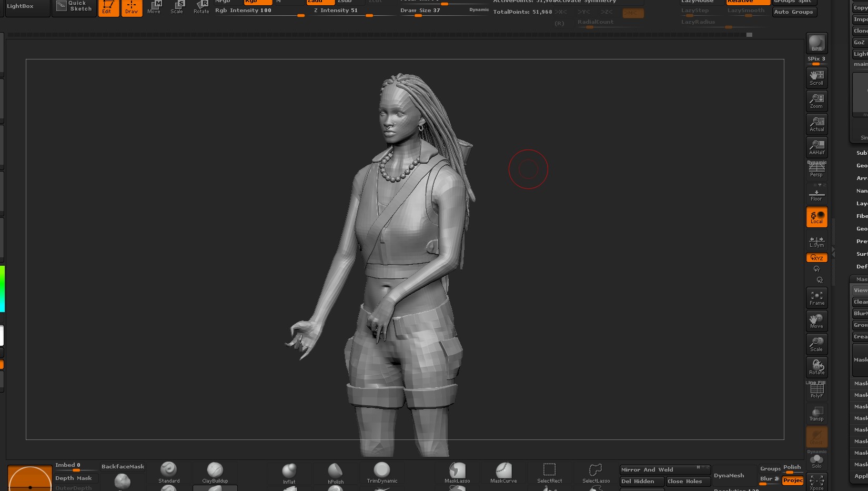Click the Frame mesh icon
Screen dimensions: 868x491
tap(816, 298)
